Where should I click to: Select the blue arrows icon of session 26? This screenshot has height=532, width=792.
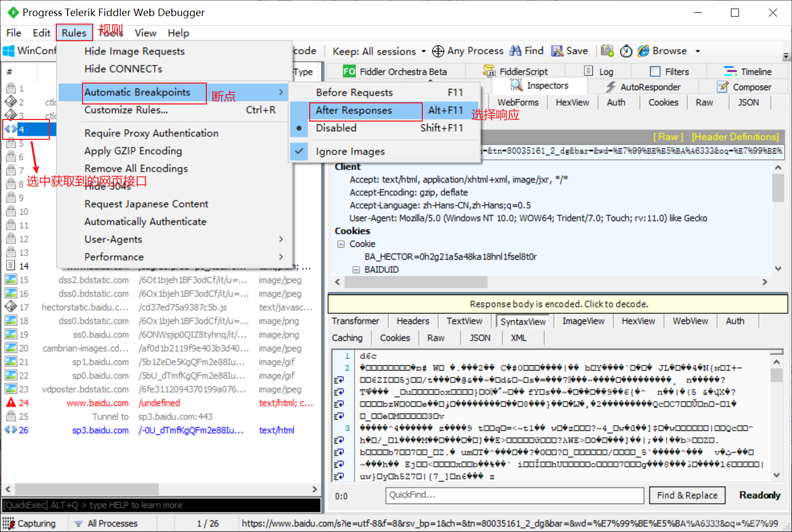point(11,430)
